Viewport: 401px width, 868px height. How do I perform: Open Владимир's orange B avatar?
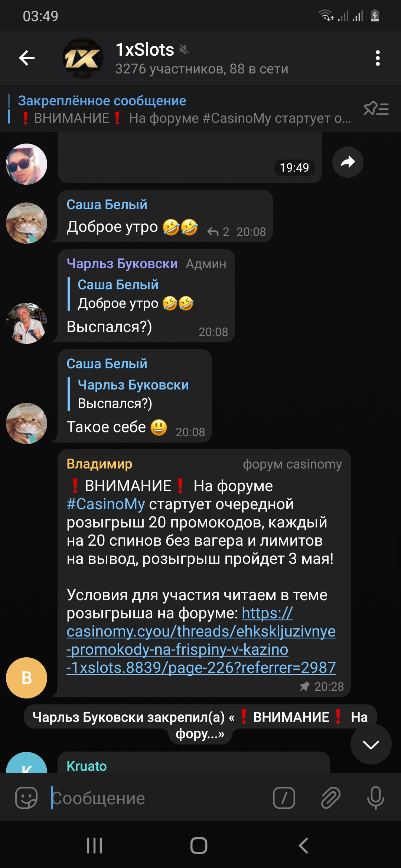click(26, 678)
